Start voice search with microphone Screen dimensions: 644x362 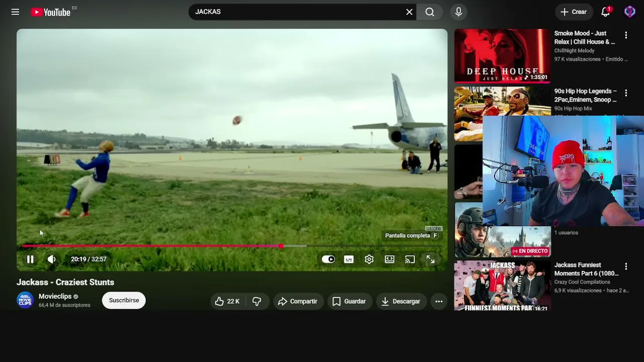(458, 12)
